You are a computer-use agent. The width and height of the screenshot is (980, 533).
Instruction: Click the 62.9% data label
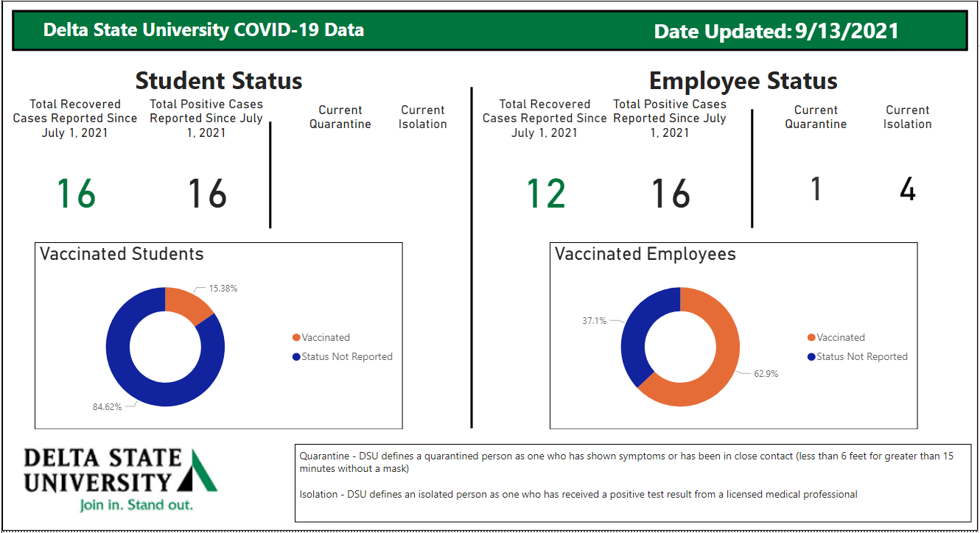tap(766, 374)
